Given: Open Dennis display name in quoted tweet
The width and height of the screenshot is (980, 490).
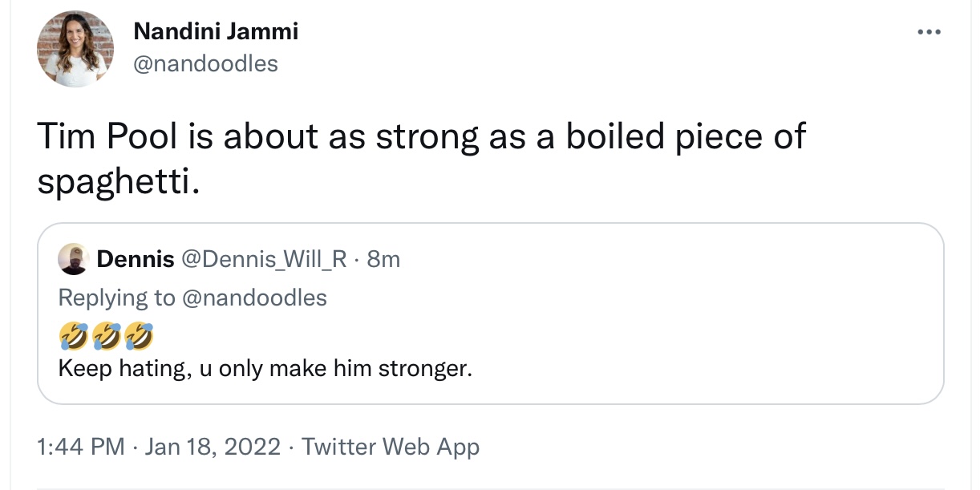Looking at the screenshot, I should coord(136,259).
